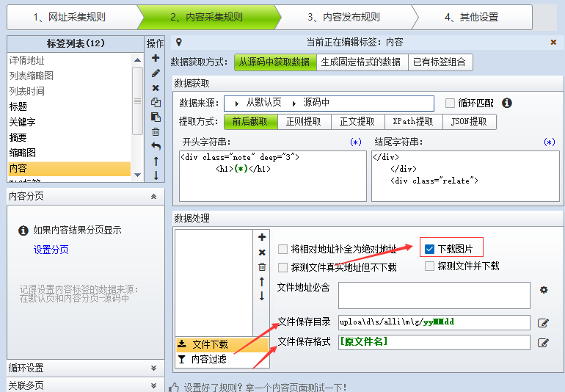Viewport: 565px width, 392px height.
Task: Click info icon beside 循环匹配
Action: (506, 103)
